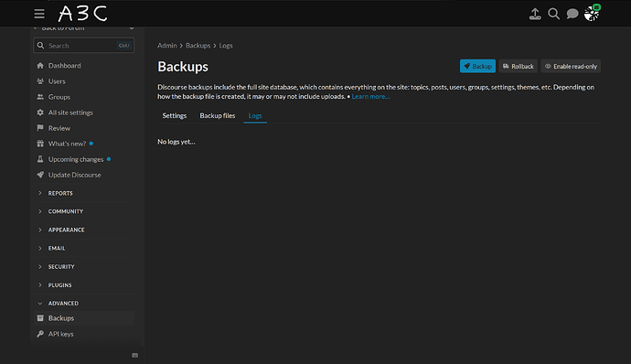Click the 'No logs yet...' text
The height and width of the screenshot is (364, 631).
tap(176, 142)
